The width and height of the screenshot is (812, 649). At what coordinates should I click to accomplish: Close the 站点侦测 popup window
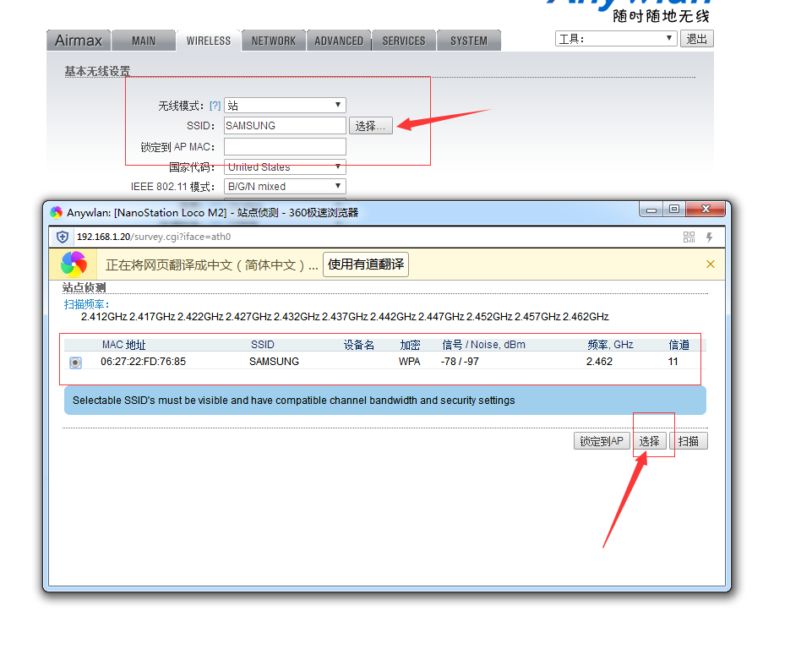[706, 210]
